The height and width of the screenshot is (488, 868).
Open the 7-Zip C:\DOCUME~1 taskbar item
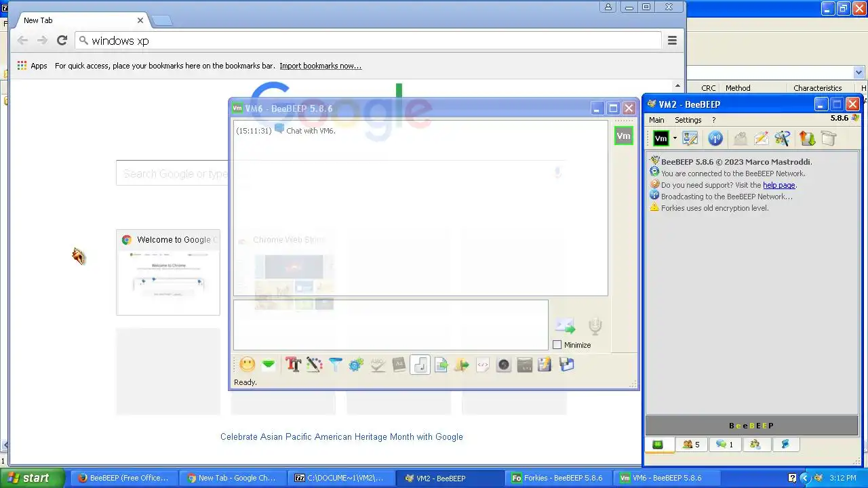[x=340, y=478]
